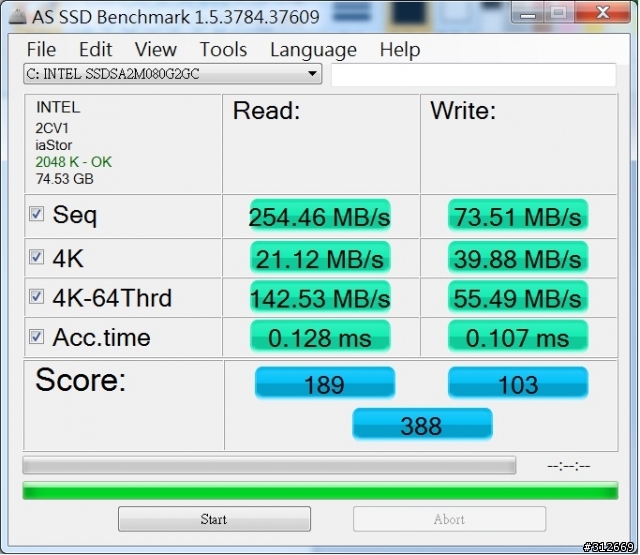Click the write access time 0.107 ms

coord(518,337)
